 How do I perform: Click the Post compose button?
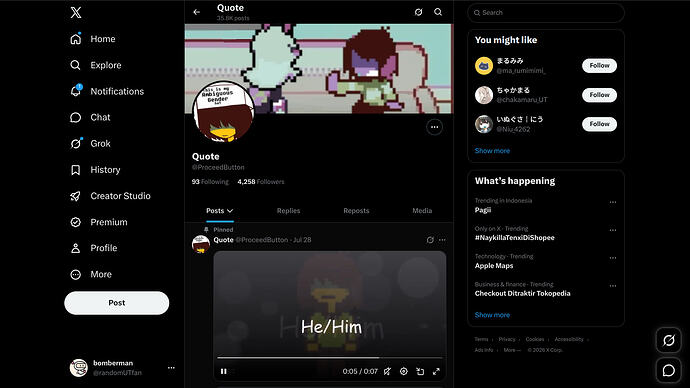point(117,303)
